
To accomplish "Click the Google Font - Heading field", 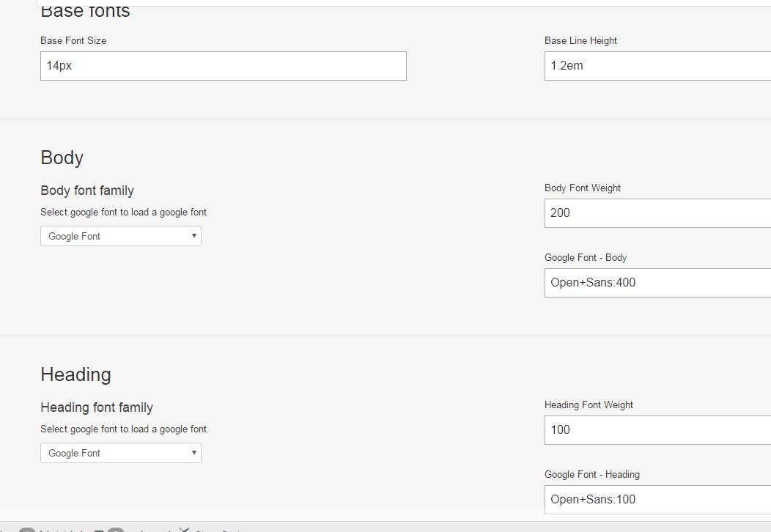I will click(x=657, y=500).
